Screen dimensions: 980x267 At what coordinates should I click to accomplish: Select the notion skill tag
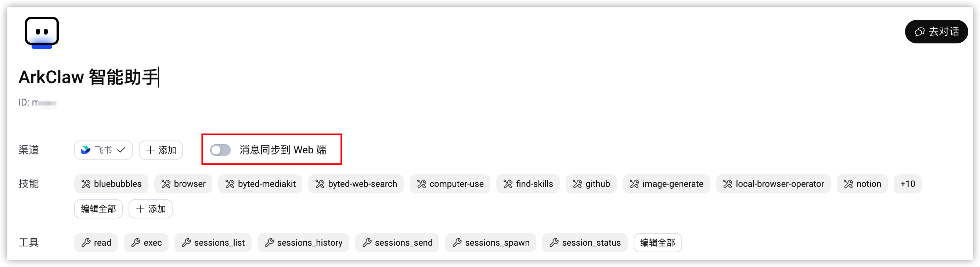862,184
